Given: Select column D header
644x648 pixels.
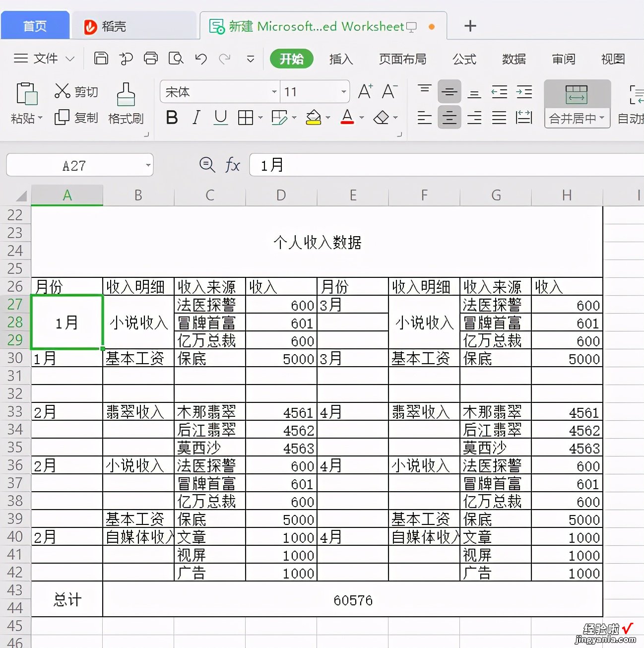Looking at the screenshot, I should [281, 195].
